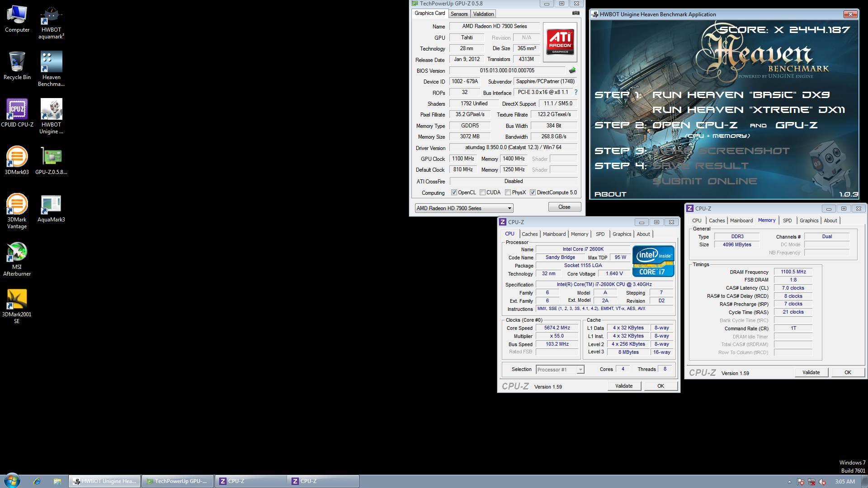Screen dimensions: 868x488
Task: Click the BIOS Version field in GPU-Z
Action: tap(507, 70)
